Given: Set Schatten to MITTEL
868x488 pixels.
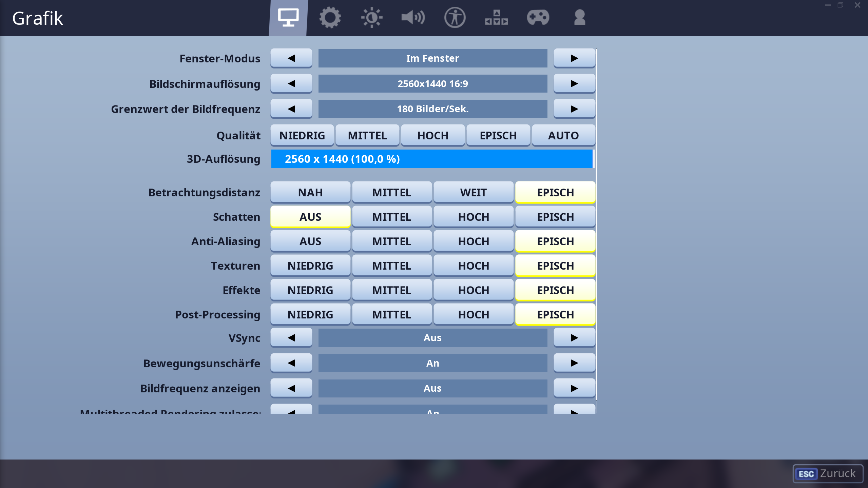Looking at the screenshot, I should [392, 217].
